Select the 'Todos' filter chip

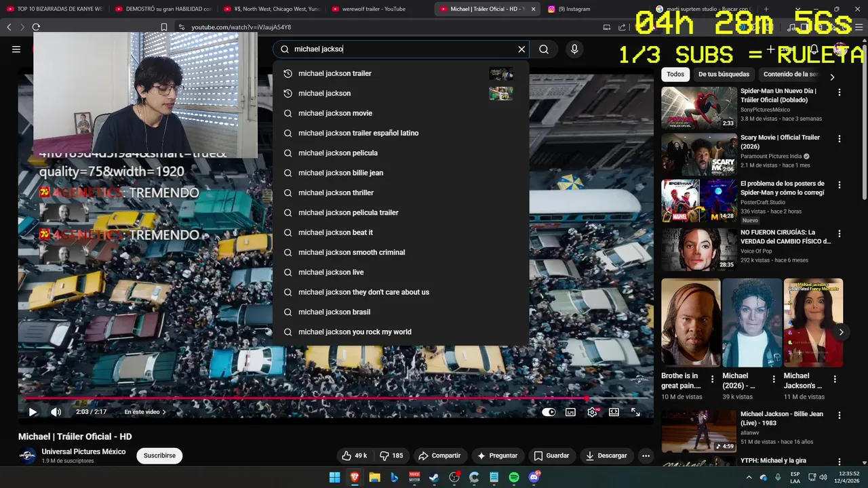[x=675, y=74]
